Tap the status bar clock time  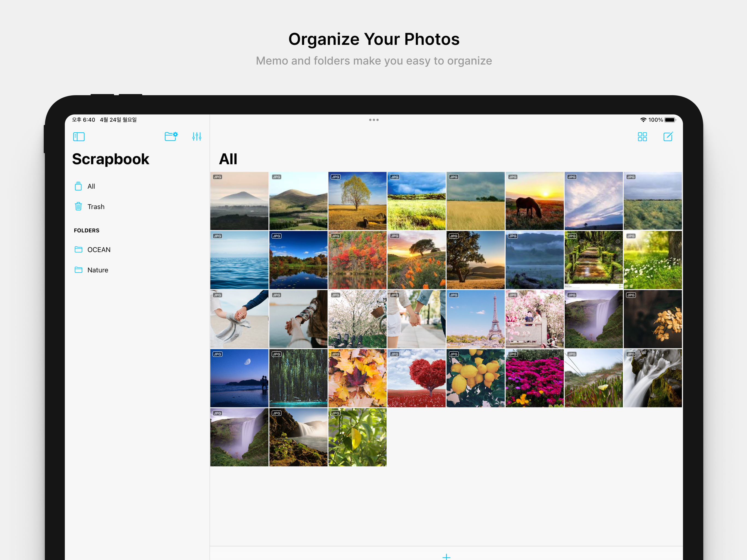coord(83,119)
